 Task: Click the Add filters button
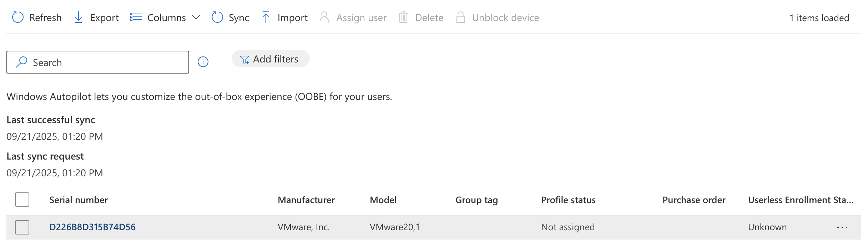coord(270,59)
